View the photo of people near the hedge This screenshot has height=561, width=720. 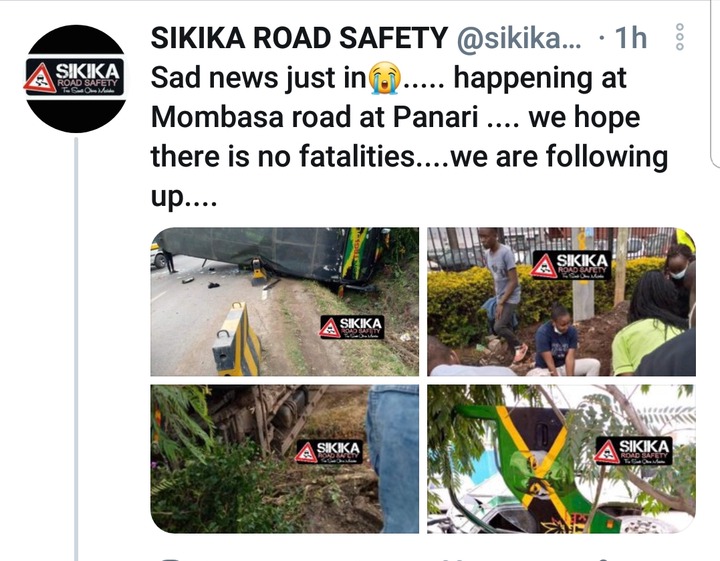(561, 302)
